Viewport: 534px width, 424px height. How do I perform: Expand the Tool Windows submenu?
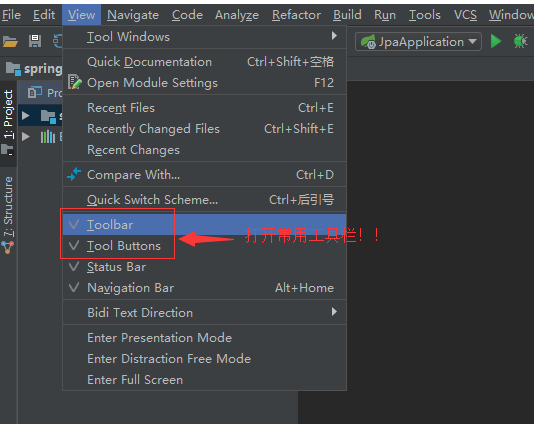click(x=204, y=36)
